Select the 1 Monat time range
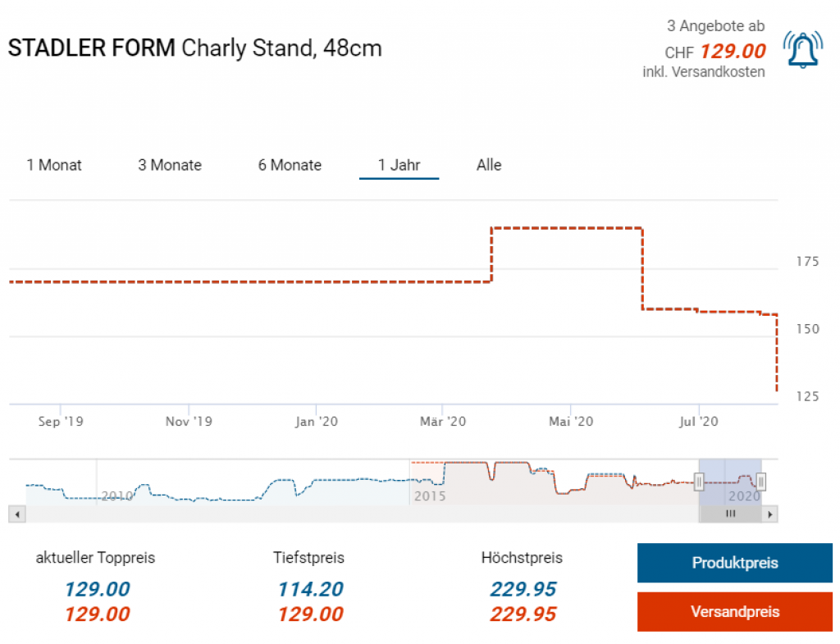Image resolution: width=840 pixels, height=644 pixels. point(54,165)
